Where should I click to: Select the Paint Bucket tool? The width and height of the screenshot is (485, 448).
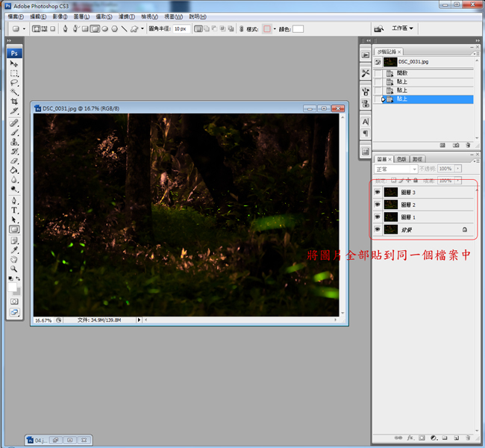(x=14, y=170)
